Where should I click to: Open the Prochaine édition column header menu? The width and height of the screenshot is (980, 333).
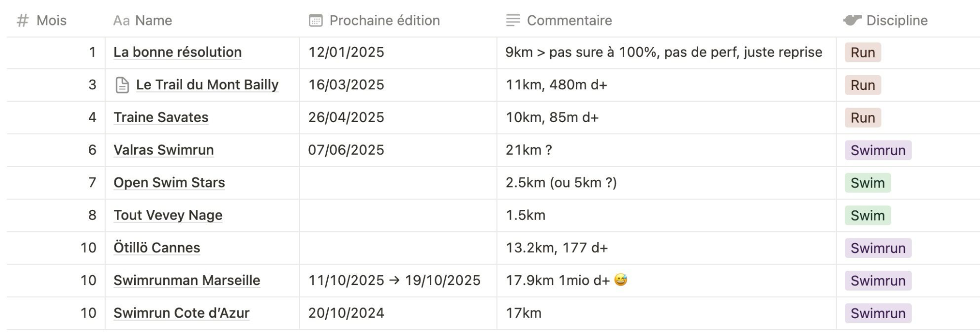click(x=384, y=20)
